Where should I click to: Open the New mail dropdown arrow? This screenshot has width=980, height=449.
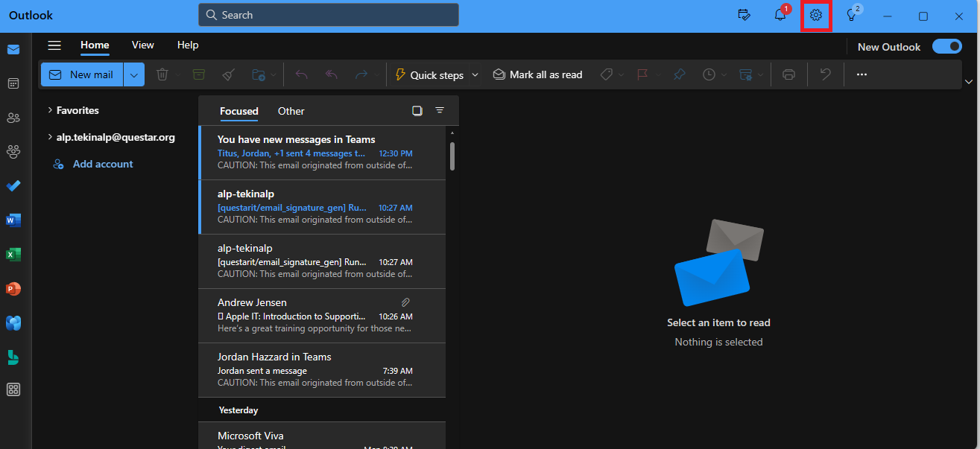[135, 74]
